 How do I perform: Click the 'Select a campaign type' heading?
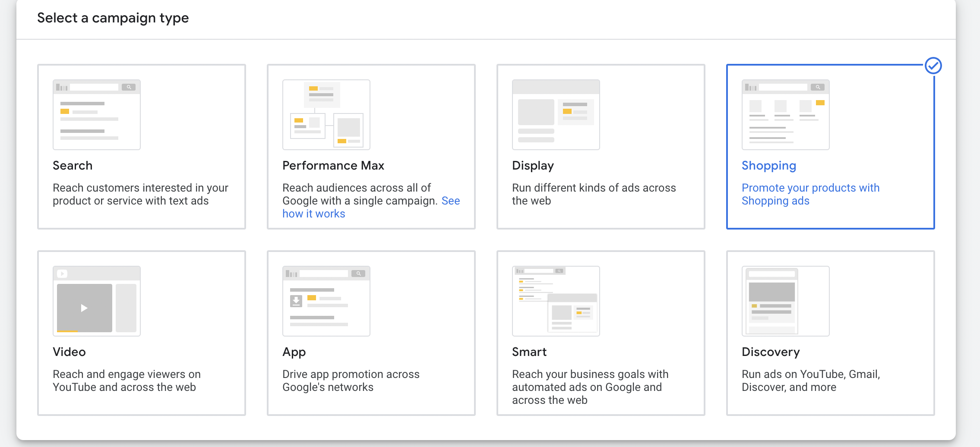[113, 18]
